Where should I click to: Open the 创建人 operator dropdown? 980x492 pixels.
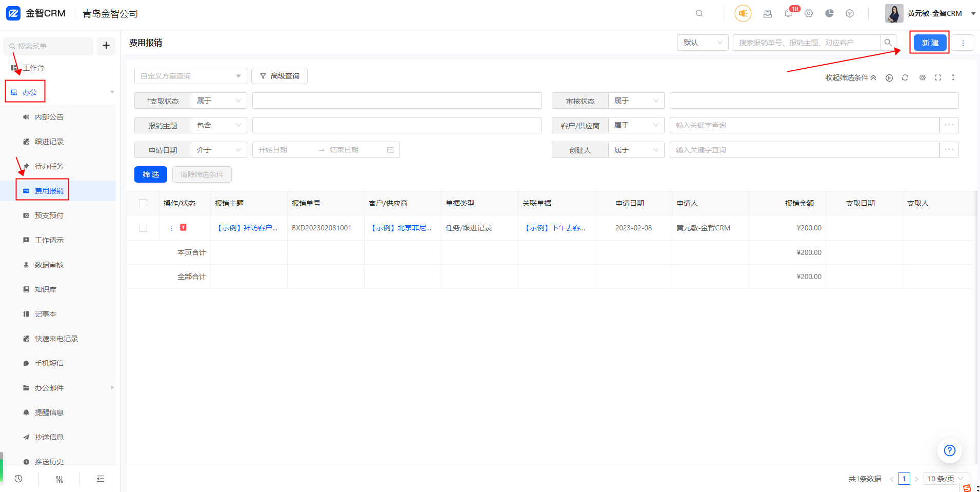click(636, 150)
